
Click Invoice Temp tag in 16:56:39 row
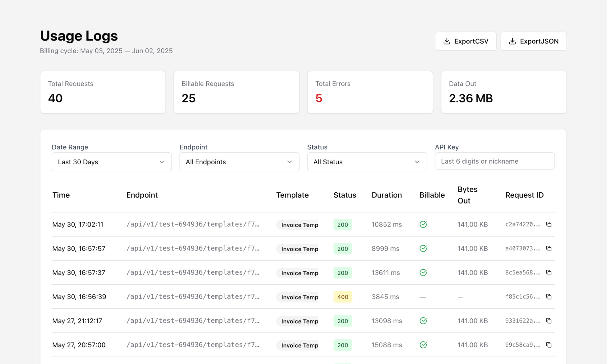pos(297,297)
